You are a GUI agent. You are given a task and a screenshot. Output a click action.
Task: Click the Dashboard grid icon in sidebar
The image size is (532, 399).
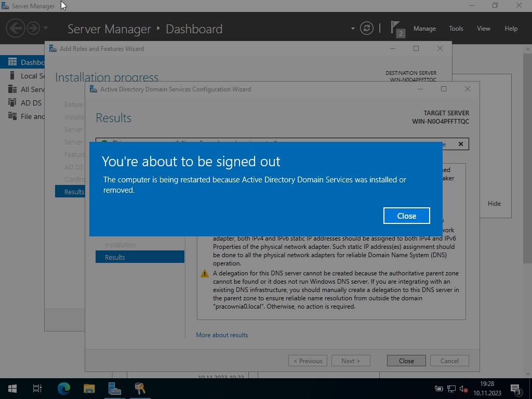click(x=12, y=62)
